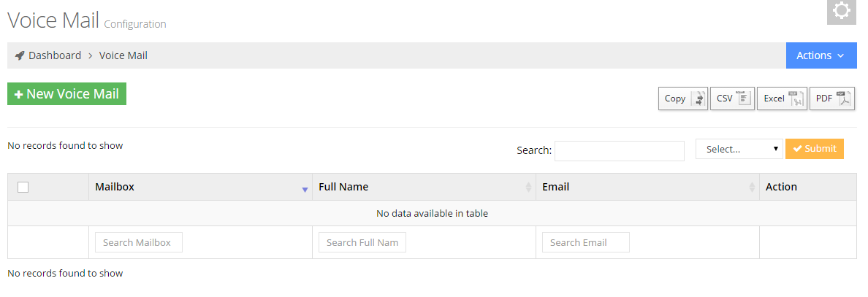Click the Search Mailbox filter field
The width and height of the screenshot is (868, 297).
tap(139, 242)
